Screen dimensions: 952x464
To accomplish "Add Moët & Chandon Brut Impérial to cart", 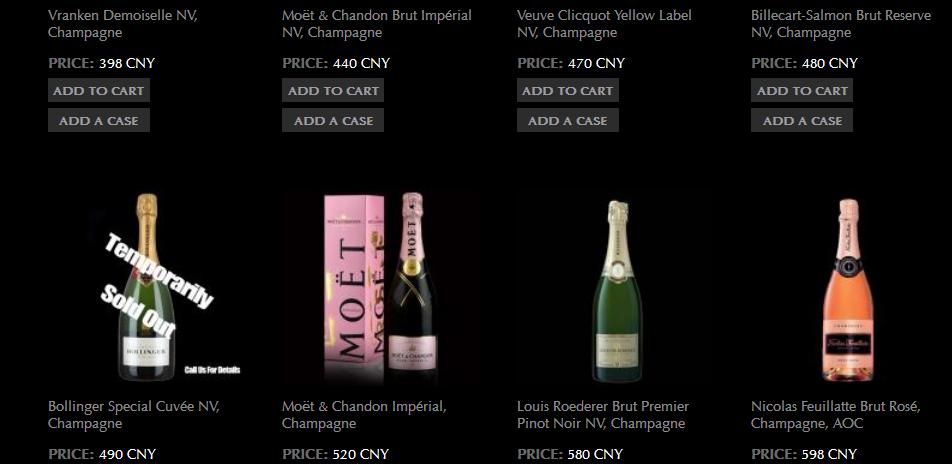I will pos(333,90).
